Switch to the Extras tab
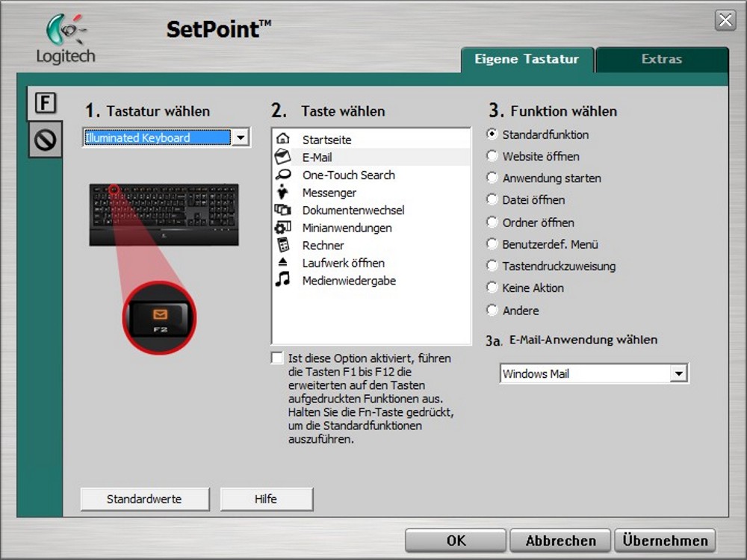The height and width of the screenshot is (560, 747). tap(662, 60)
